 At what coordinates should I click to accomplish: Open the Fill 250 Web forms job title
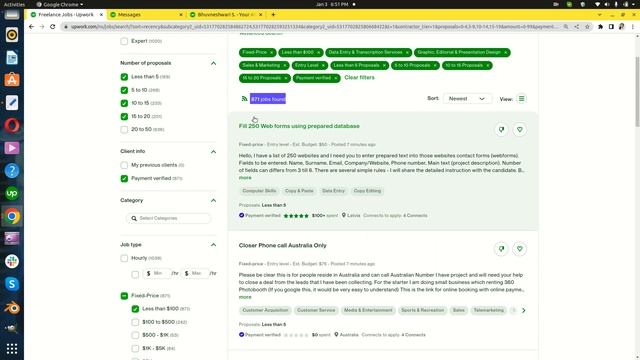(299, 126)
